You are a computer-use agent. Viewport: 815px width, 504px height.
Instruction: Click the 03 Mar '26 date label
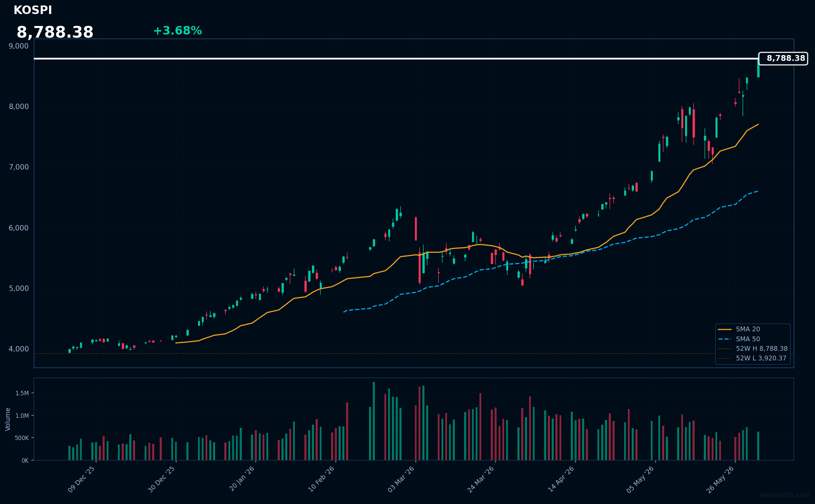[x=401, y=479]
